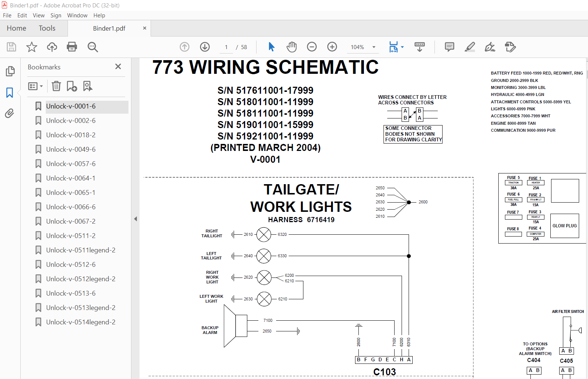Open Page Thumbnails side panel
The image size is (588, 379).
pos(10,71)
